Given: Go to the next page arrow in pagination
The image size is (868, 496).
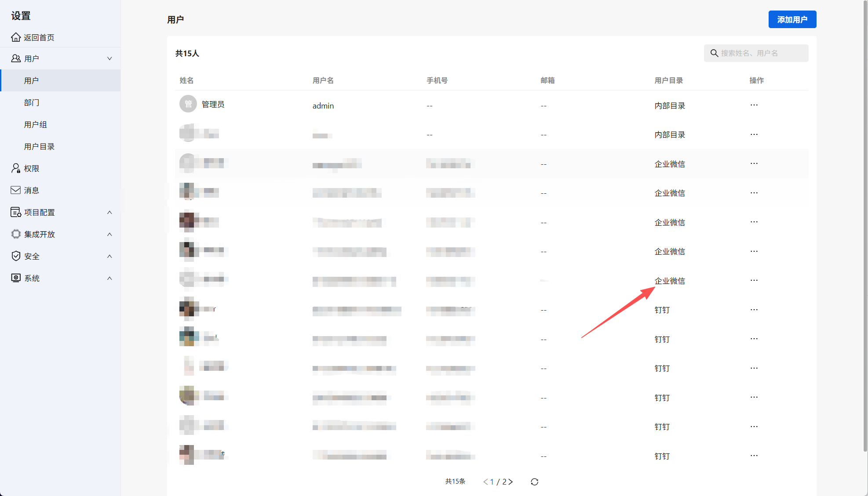Looking at the screenshot, I should pyautogui.click(x=511, y=482).
